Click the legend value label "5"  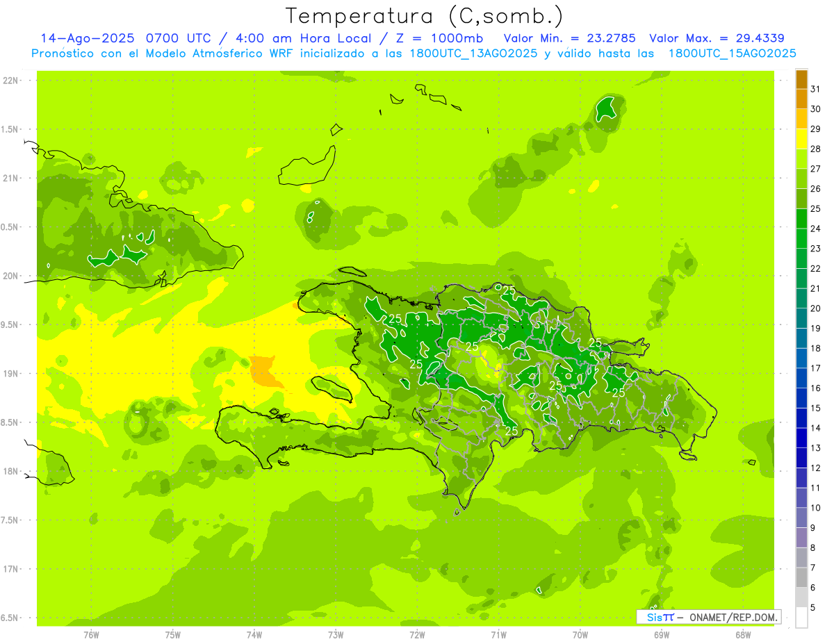point(813,608)
